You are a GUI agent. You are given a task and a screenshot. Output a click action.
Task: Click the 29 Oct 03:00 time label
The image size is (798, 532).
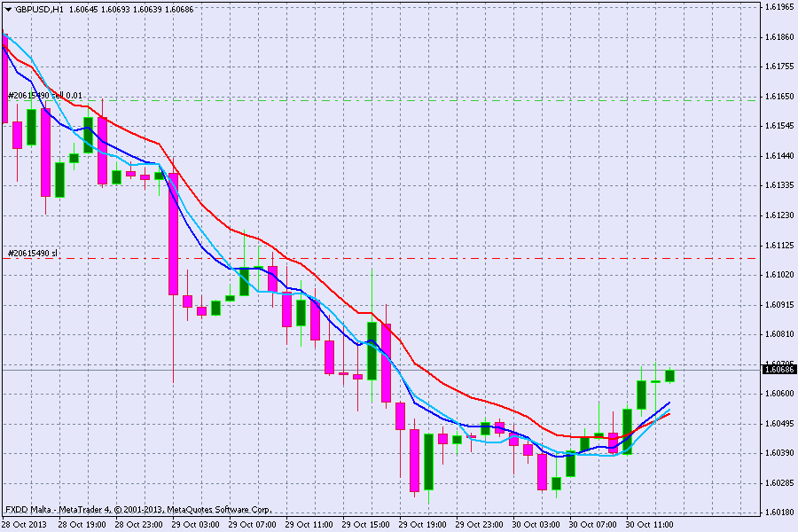click(195, 525)
